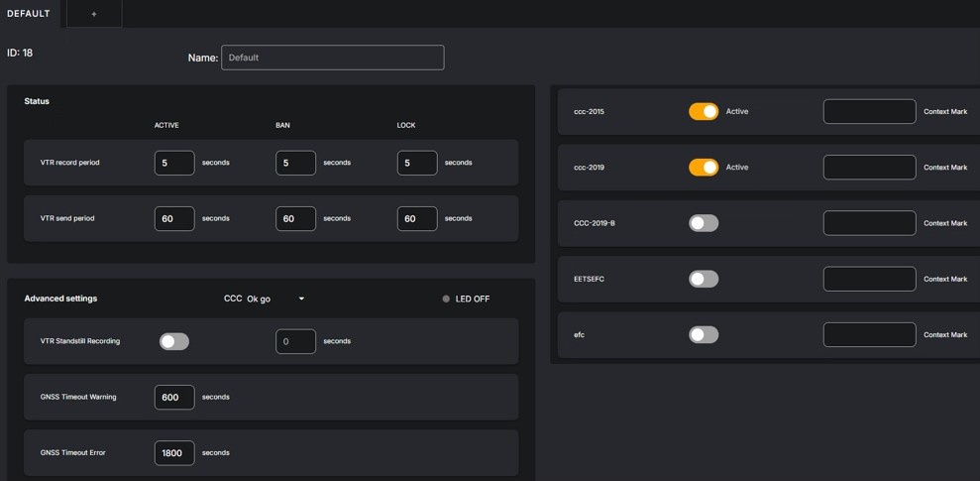Enable VTR Standstill Recording toggle
This screenshot has width=980, height=481.
[x=174, y=341]
